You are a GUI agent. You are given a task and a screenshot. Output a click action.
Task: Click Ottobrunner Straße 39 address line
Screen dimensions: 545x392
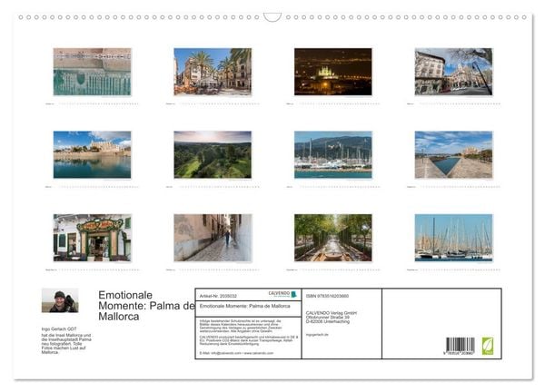[x=327, y=317]
